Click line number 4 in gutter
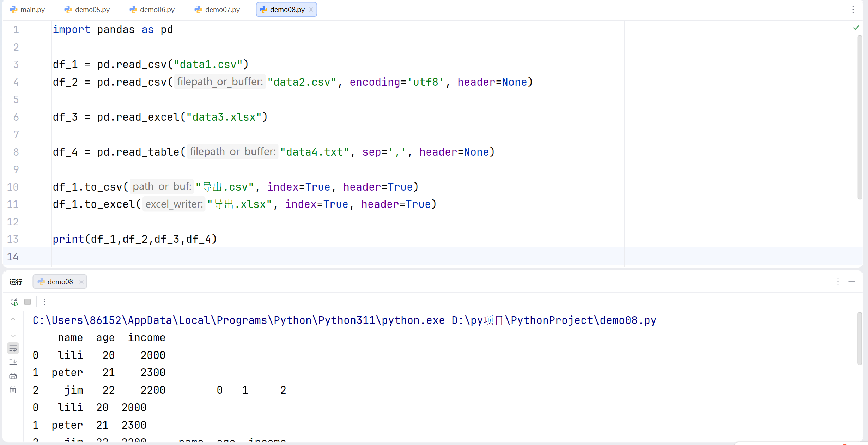This screenshot has width=868, height=445. pos(16,82)
